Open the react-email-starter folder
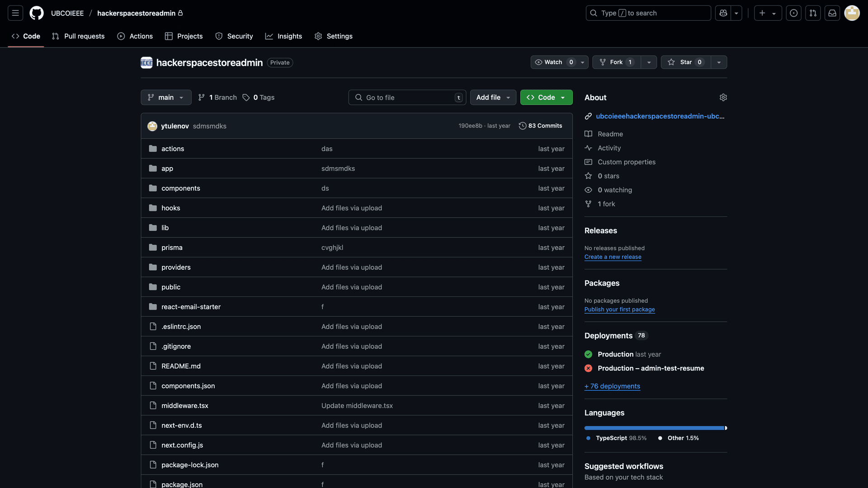 tap(191, 307)
